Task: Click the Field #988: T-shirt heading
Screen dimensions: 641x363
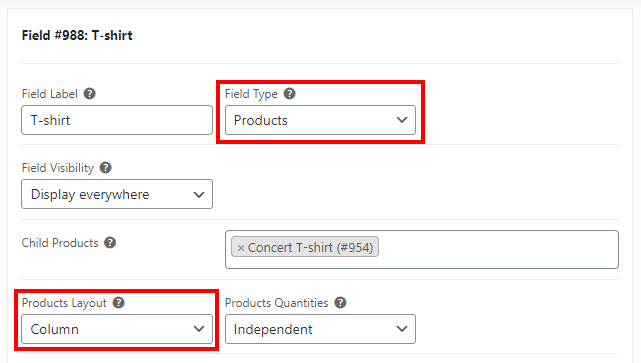Action: pyautogui.click(x=77, y=35)
